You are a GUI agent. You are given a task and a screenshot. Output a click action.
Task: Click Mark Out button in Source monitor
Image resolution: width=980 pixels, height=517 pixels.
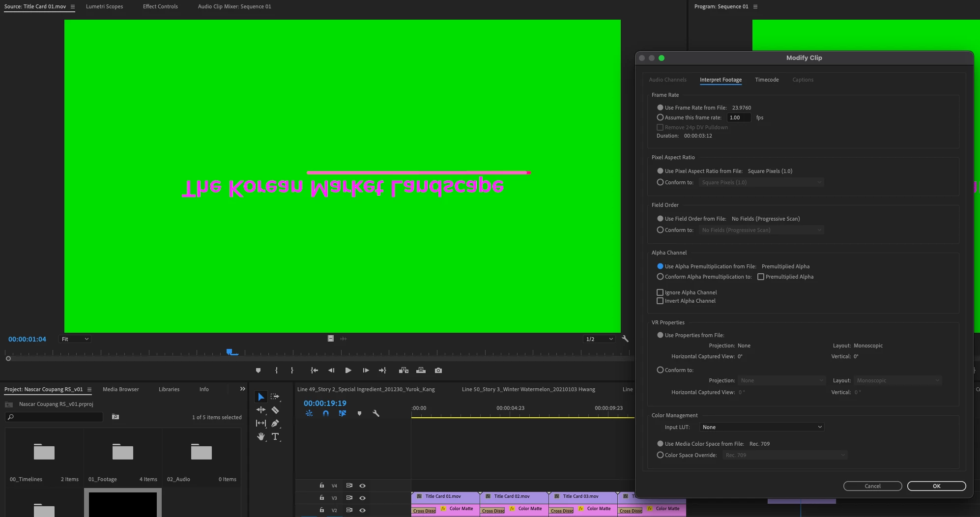pos(292,371)
